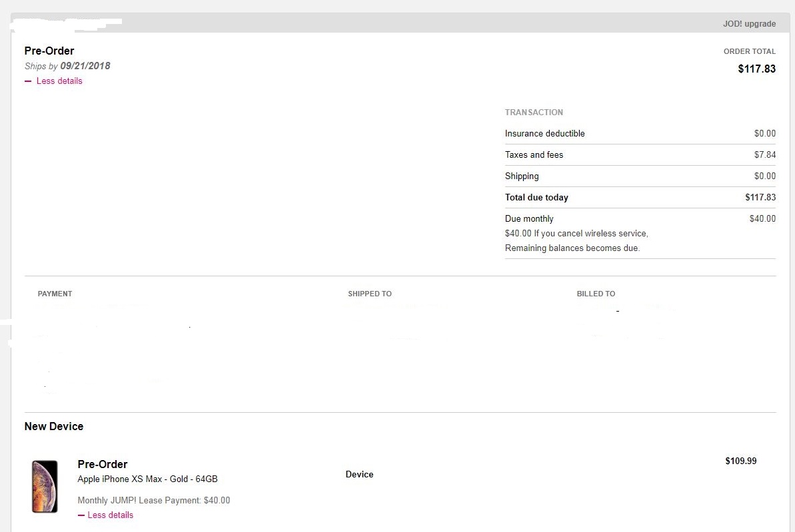The height and width of the screenshot is (532, 795).
Task: Select the Total due today label
Action: pyautogui.click(x=536, y=197)
